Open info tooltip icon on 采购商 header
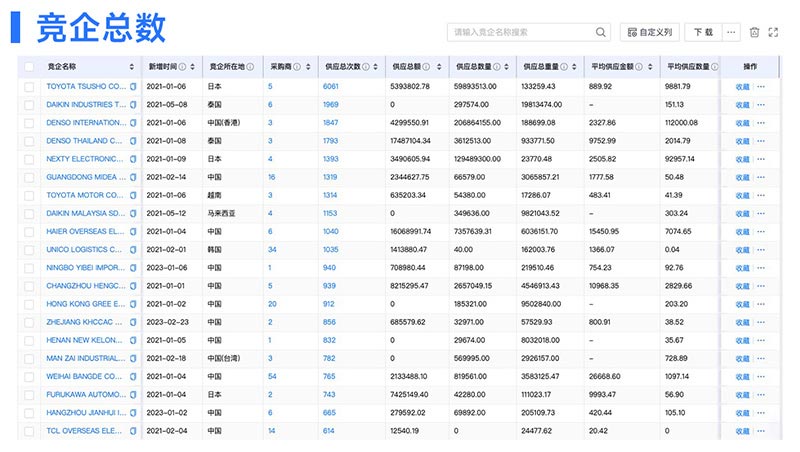The height and width of the screenshot is (452, 800). click(x=297, y=67)
